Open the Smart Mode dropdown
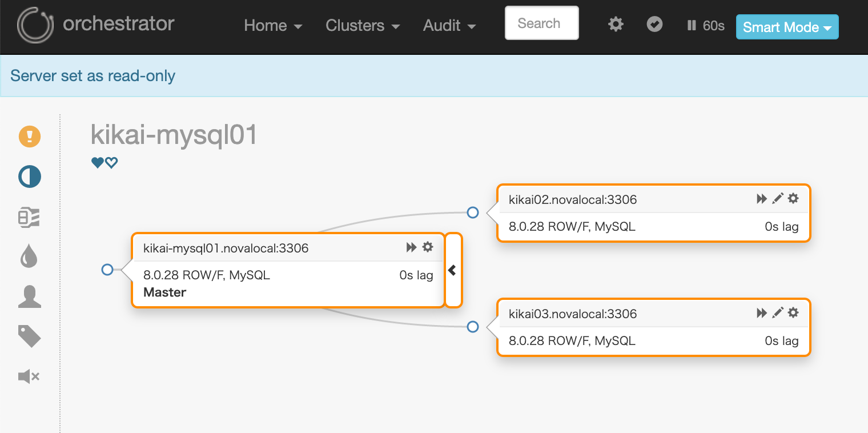The width and height of the screenshot is (868, 433). pos(787,27)
